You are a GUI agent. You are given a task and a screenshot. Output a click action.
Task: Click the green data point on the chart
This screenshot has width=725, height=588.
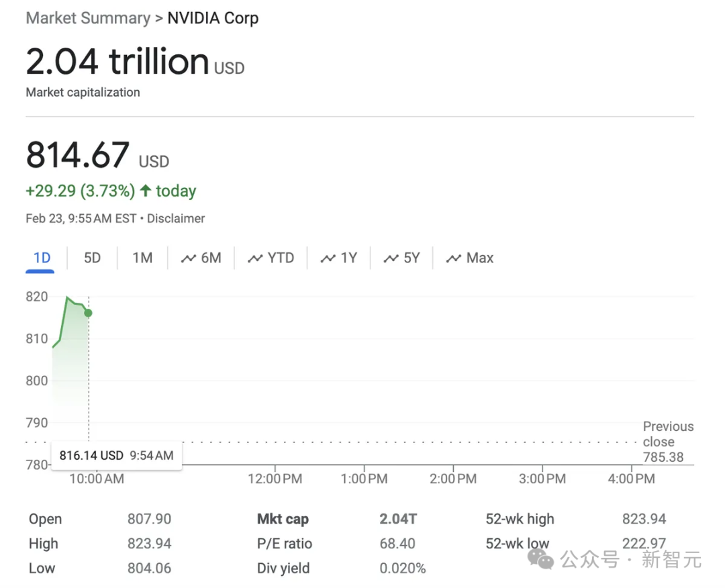coord(88,313)
